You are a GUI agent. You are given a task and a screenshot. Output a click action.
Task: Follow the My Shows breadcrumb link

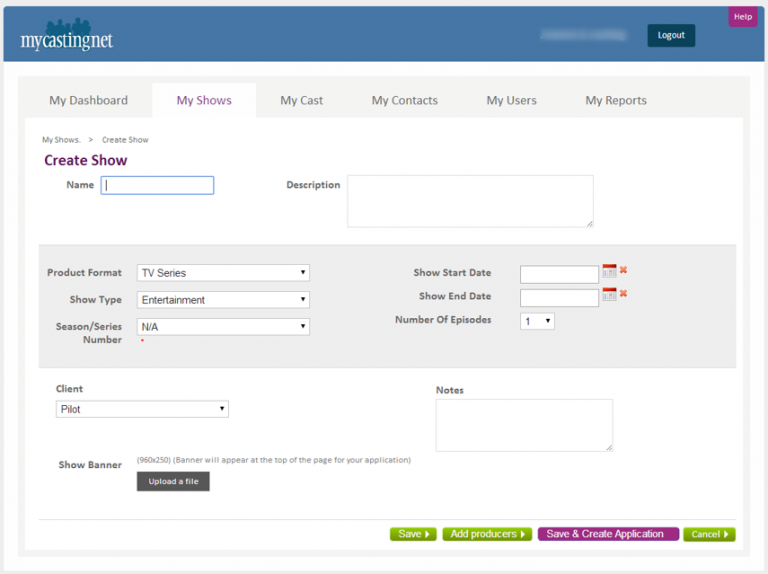click(61, 140)
